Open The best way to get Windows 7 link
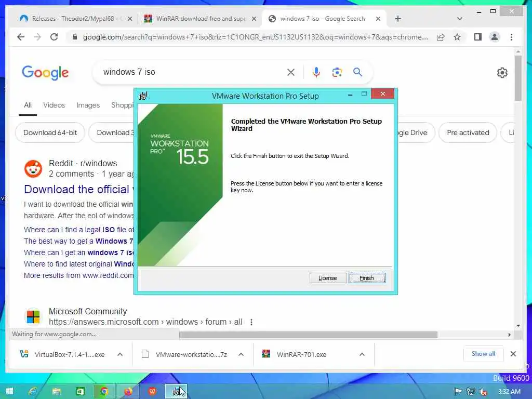The width and height of the screenshot is (532, 399). [79, 241]
